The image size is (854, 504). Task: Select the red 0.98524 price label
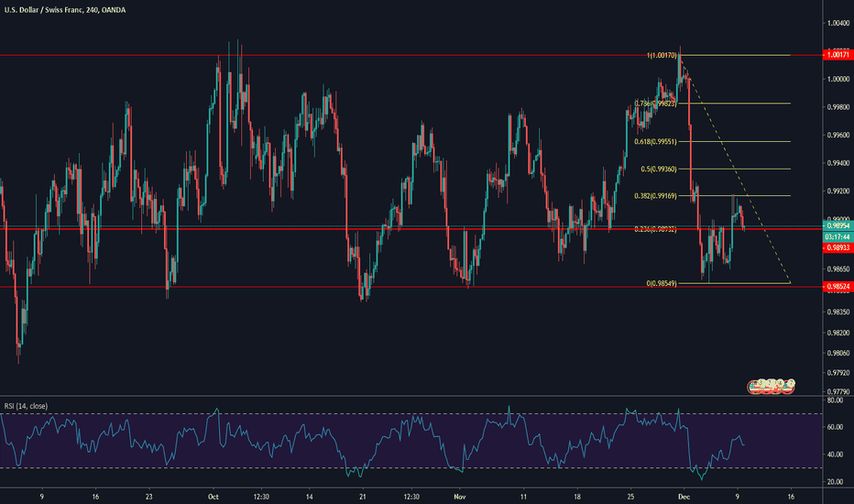click(x=834, y=287)
